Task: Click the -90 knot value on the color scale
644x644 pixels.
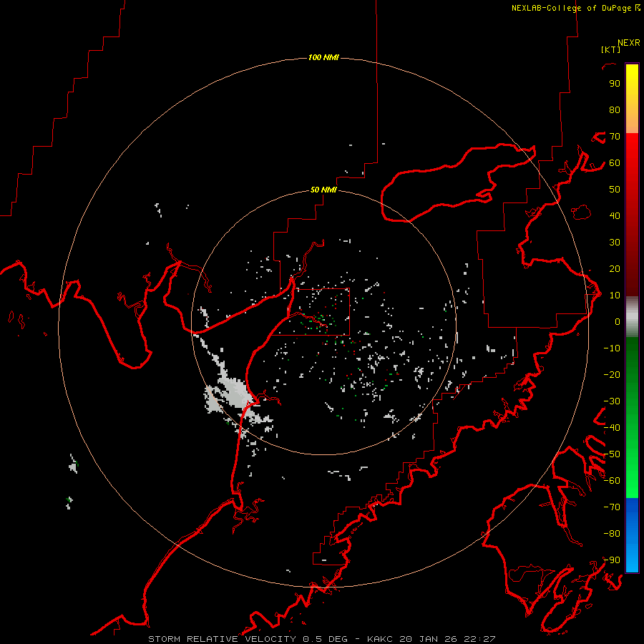Action: coord(612,560)
